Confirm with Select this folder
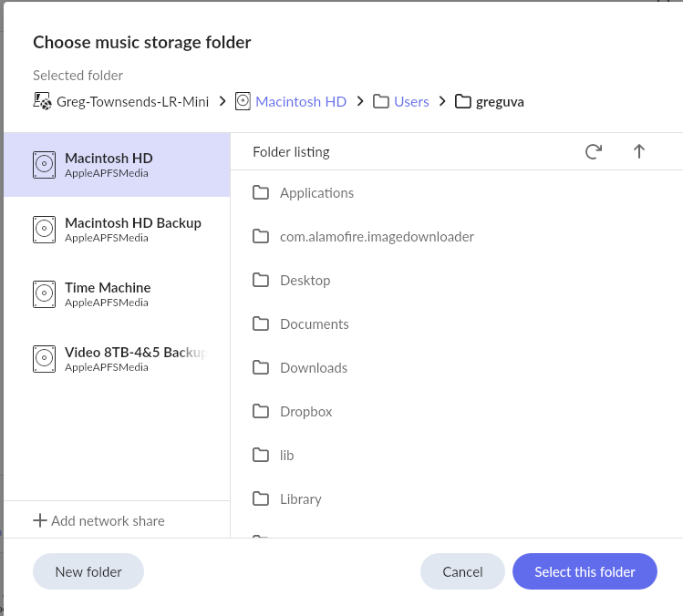Viewport: 683px width, 616px height. [x=585, y=571]
